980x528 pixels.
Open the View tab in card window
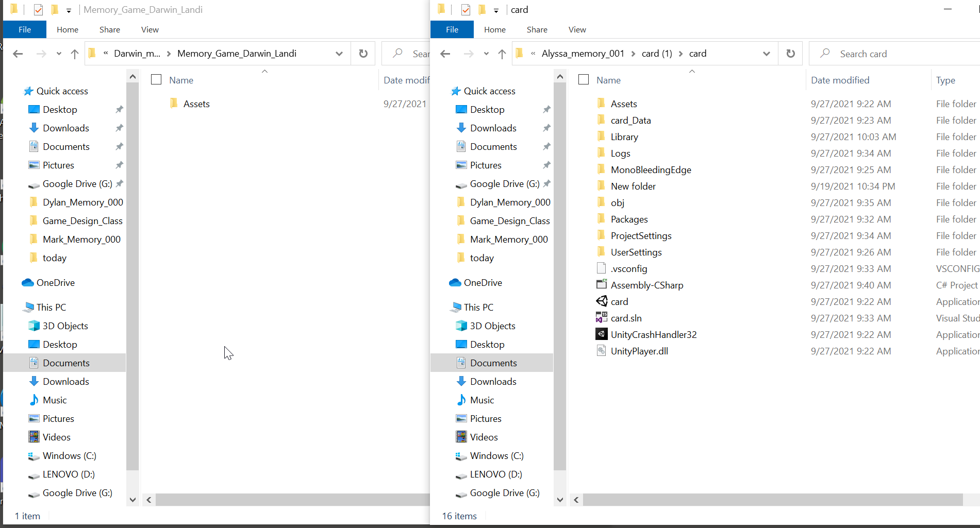tap(577, 29)
